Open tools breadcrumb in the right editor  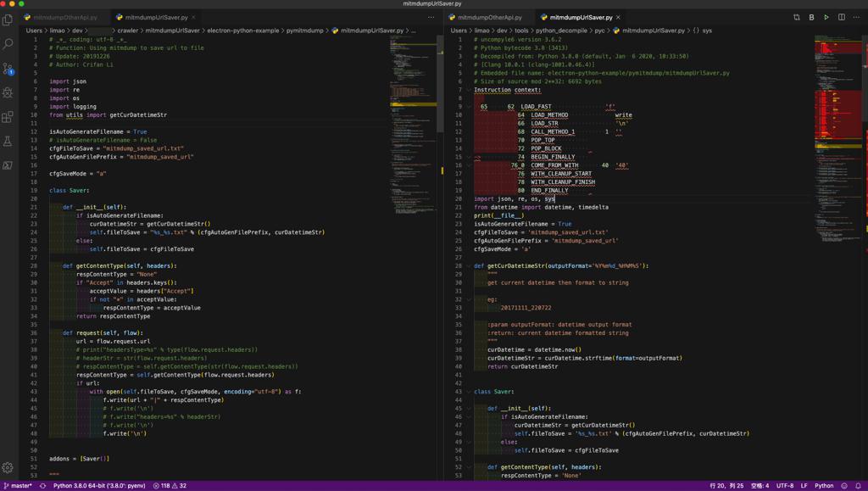click(521, 31)
